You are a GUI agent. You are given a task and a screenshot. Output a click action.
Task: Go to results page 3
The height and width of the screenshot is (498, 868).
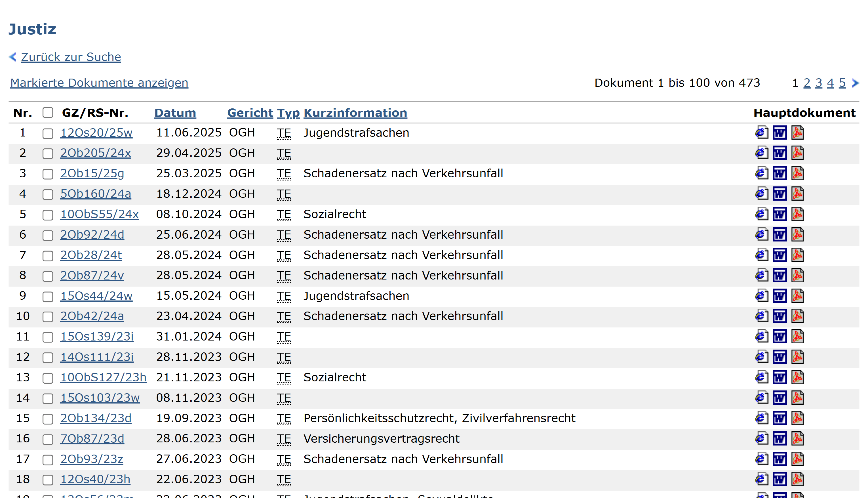tap(818, 83)
